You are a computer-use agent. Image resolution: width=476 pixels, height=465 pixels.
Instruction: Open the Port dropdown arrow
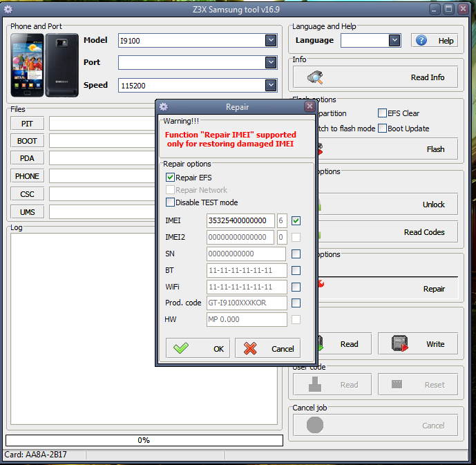pos(271,62)
